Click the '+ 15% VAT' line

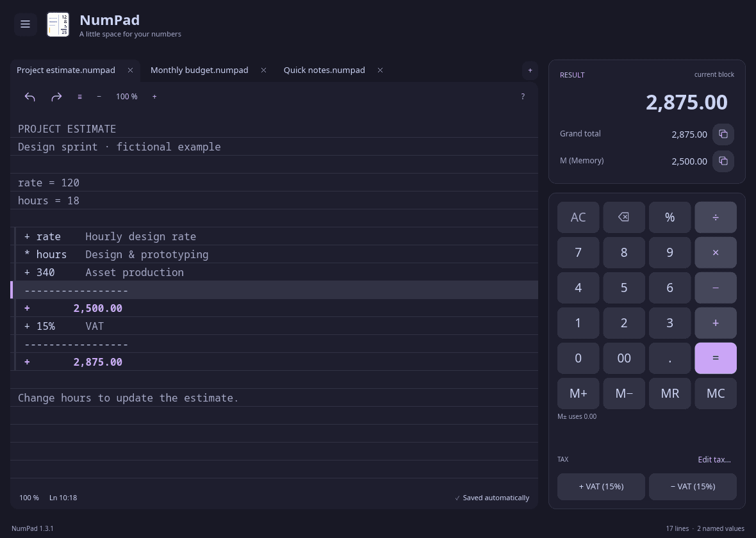click(274, 327)
